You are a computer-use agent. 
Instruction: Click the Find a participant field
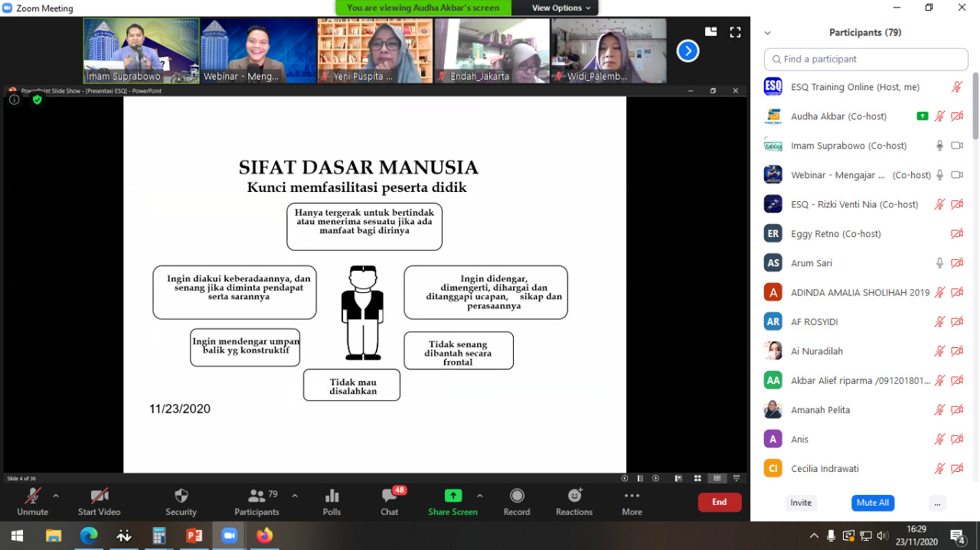[866, 59]
